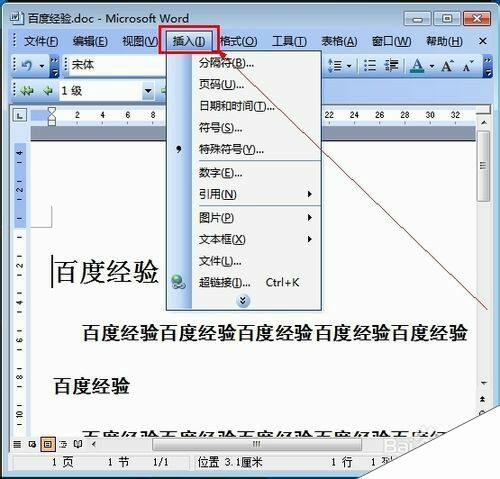Click 位置 3.1厘米 in status bar

click(x=230, y=462)
